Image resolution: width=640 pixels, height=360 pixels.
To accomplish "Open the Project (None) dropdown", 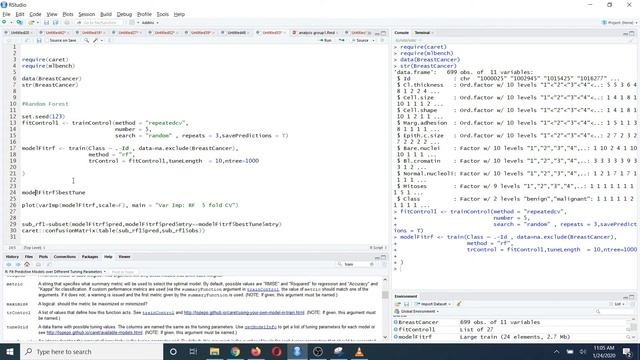I will (620, 22).
